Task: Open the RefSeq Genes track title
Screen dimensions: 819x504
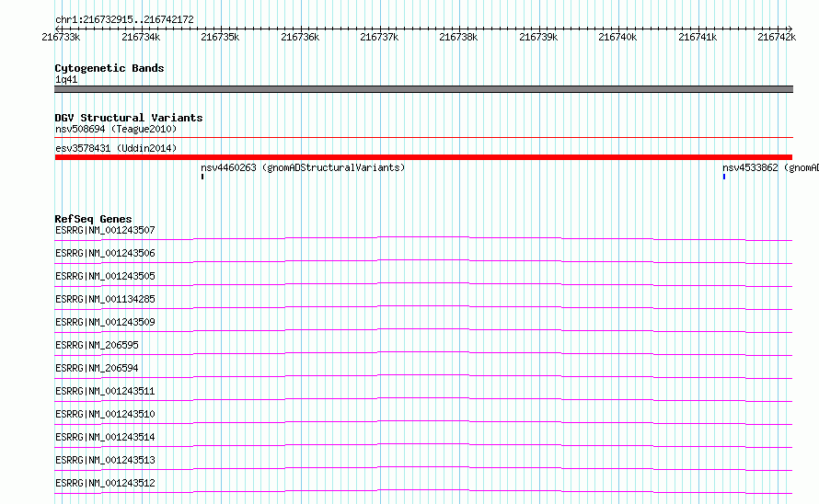Action: point(93,219)
